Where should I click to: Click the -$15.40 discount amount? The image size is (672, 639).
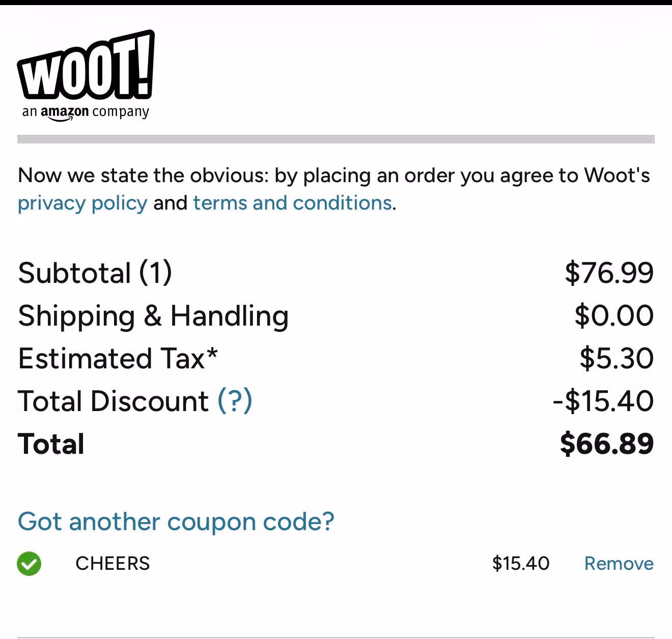pyautogui.click(x=603, y=401)
